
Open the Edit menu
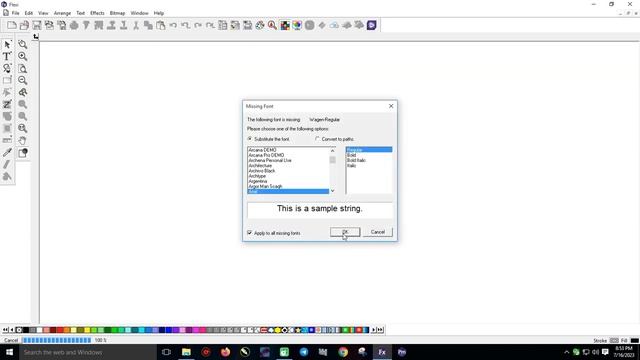click(29, 13)
